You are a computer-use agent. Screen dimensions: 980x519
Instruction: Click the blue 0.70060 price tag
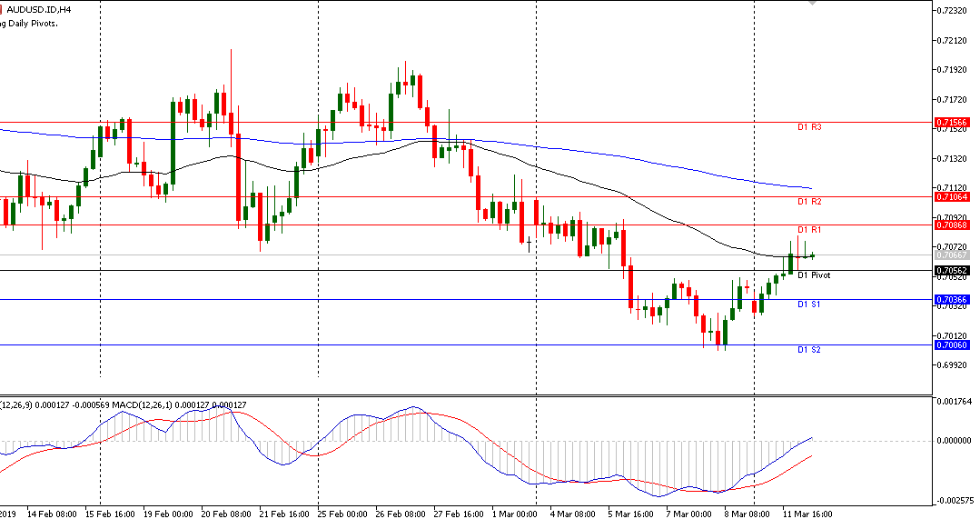pos(952,345)
